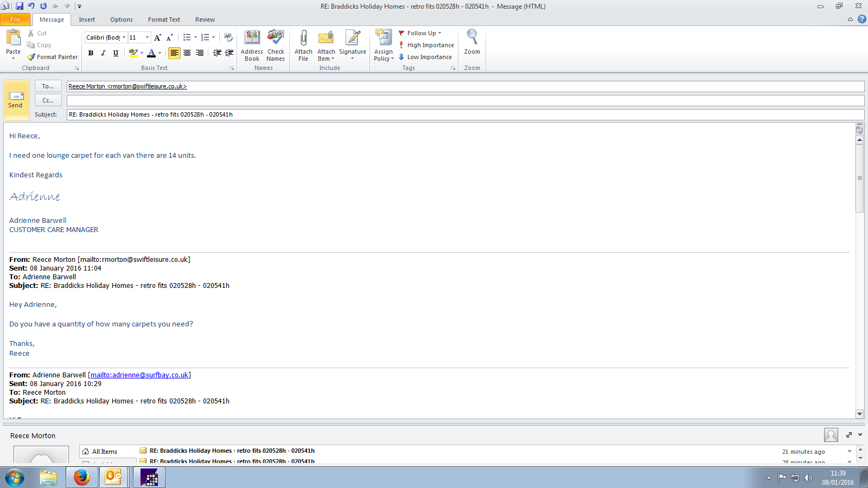Switch to the Insert tab
The width and height of the screenshot is (868, 488).
click(87, 20)
